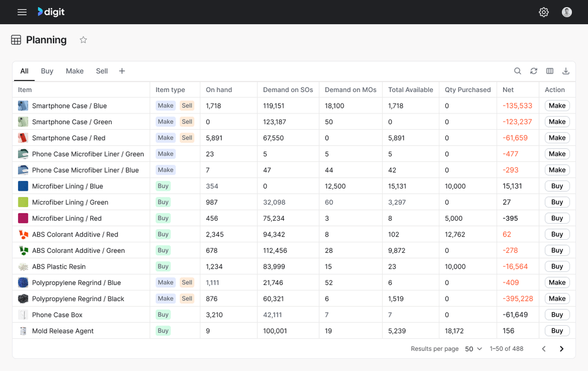
Task: Add a new tab with plus icon
Action: [122, 71]
